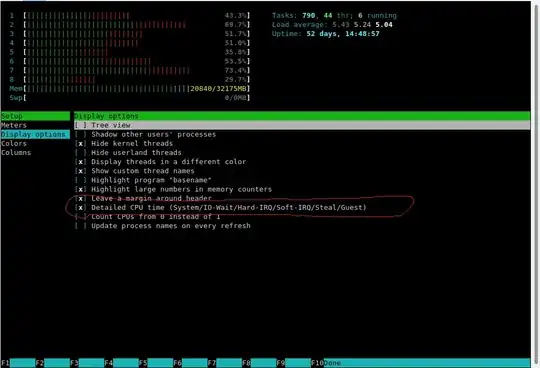Enable Count CPUs from 0 instead of 1
This screenshot has height=368, width=540.
click(x=81, y=217)
